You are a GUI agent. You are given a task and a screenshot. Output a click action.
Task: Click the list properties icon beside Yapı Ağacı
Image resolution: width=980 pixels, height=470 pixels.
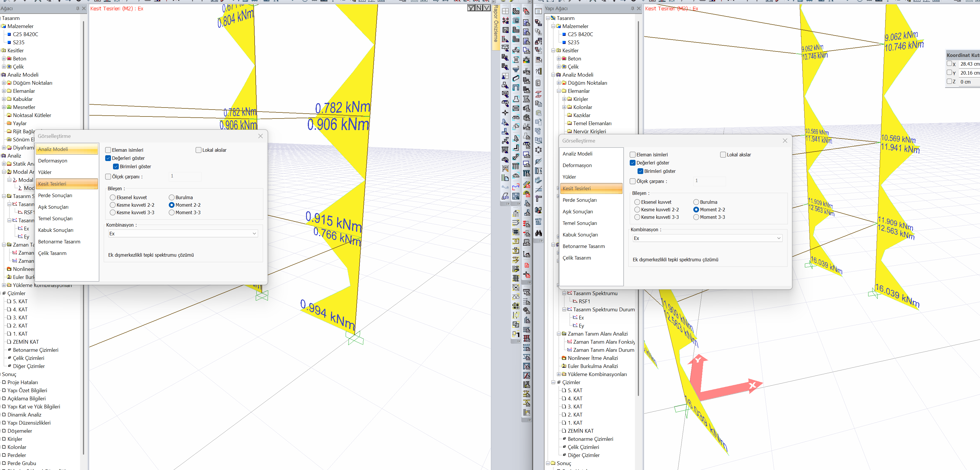click(x=538, y=11)
